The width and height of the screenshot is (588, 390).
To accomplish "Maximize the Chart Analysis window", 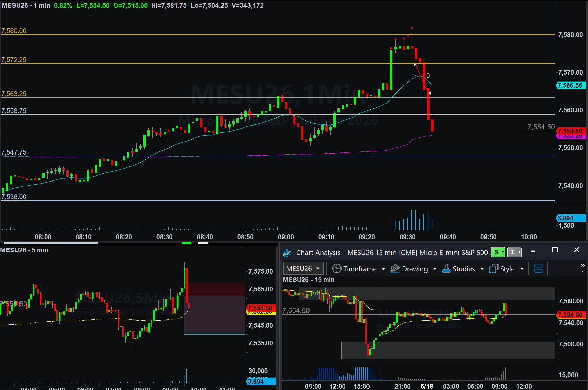I will point(555,250).
